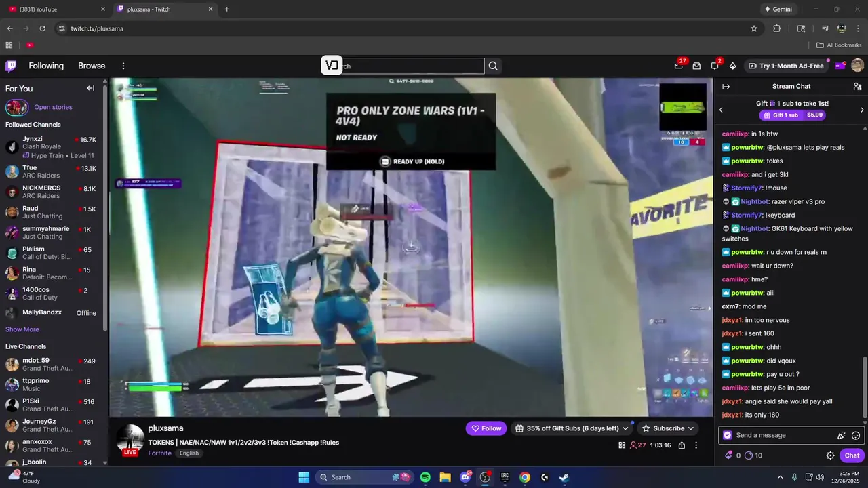Click the chat scrollbar thumb

pos(864,388)
